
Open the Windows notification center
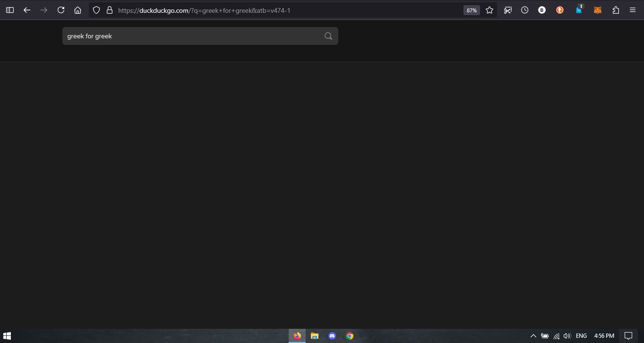pyautogui.click(x=628, y=336)
